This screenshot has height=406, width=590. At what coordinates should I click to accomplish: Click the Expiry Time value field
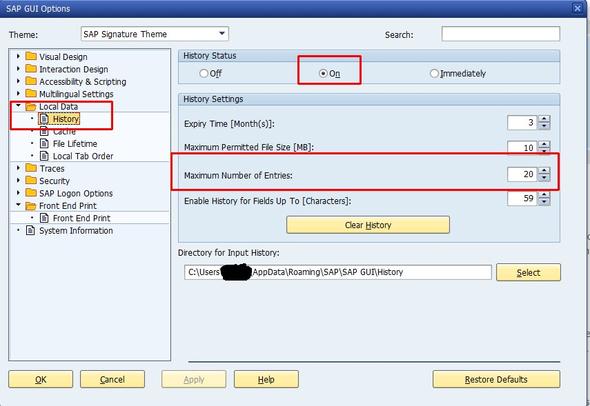click(x=522, y=123)
